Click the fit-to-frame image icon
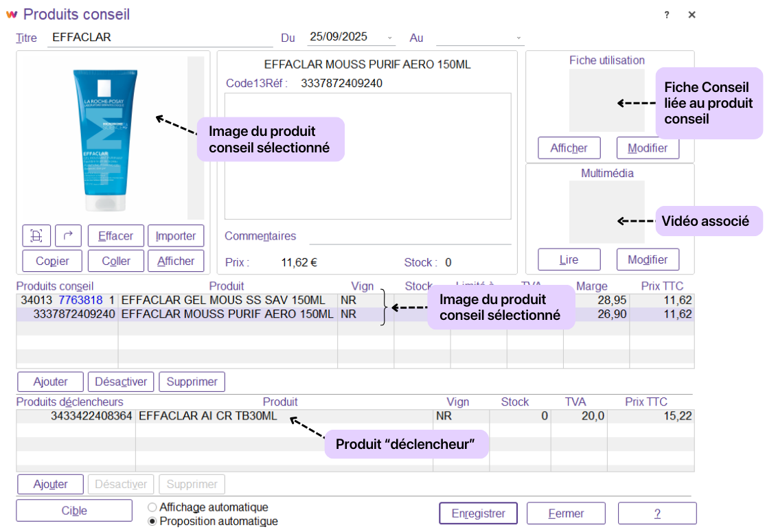This screenshot has width=765, height=532. click(x=36, y=235)
